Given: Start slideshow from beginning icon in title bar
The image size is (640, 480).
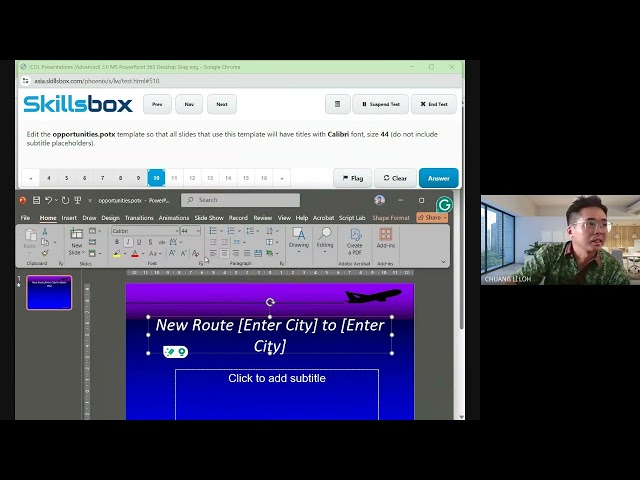Looking at the screenshot, I should tap(78, 200).
